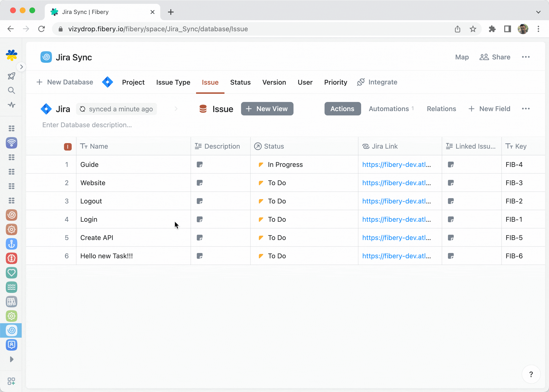The width and height of the screenshot is (549, 392).
Task: Click the Linked Issues column header
Action: (x=472, y=146)
